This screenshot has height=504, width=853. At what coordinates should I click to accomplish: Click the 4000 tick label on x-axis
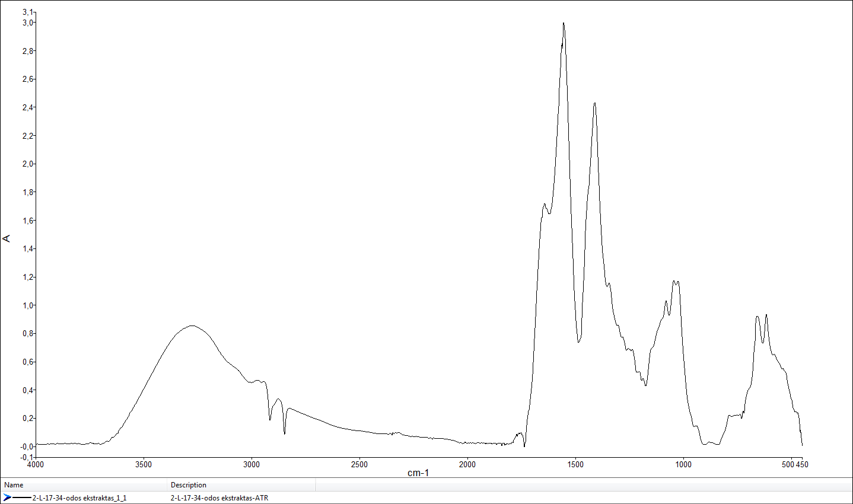36,464
